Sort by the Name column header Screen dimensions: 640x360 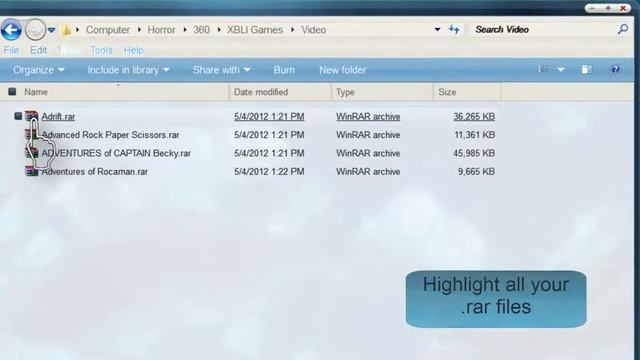pos(36,92)
